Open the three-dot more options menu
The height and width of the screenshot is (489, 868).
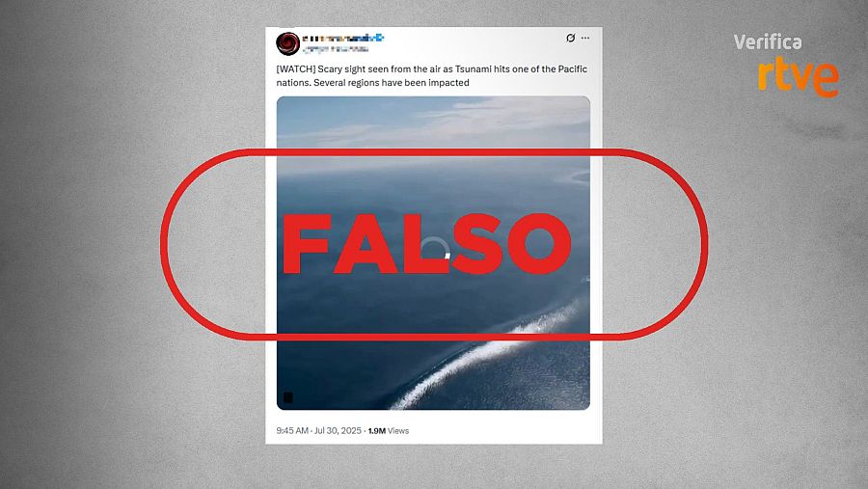[x=585, y=38]
